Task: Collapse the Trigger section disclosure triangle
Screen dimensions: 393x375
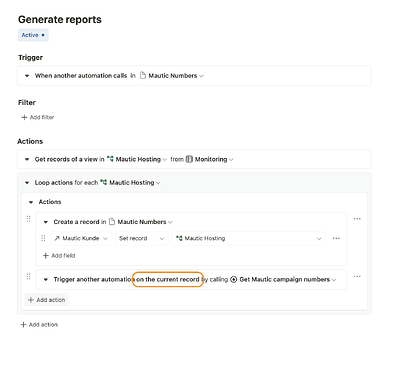Action: point(27,76)
